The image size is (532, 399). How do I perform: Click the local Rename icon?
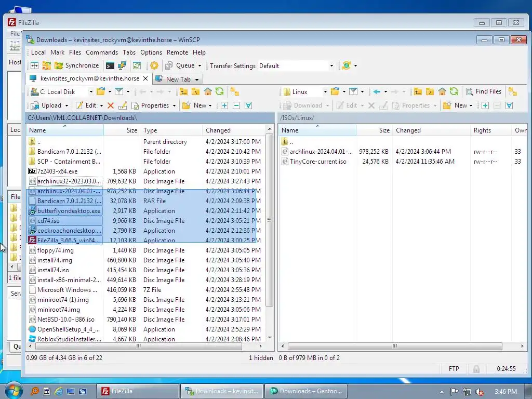point(123,105)
